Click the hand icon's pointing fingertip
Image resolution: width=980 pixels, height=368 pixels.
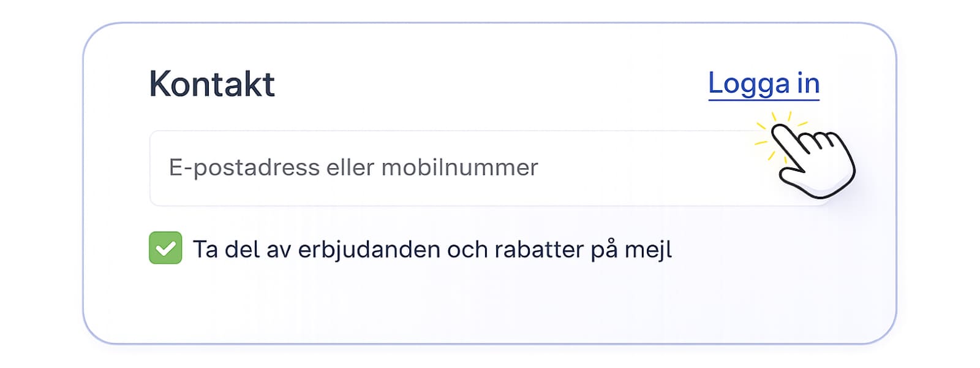tap(779, 131)
